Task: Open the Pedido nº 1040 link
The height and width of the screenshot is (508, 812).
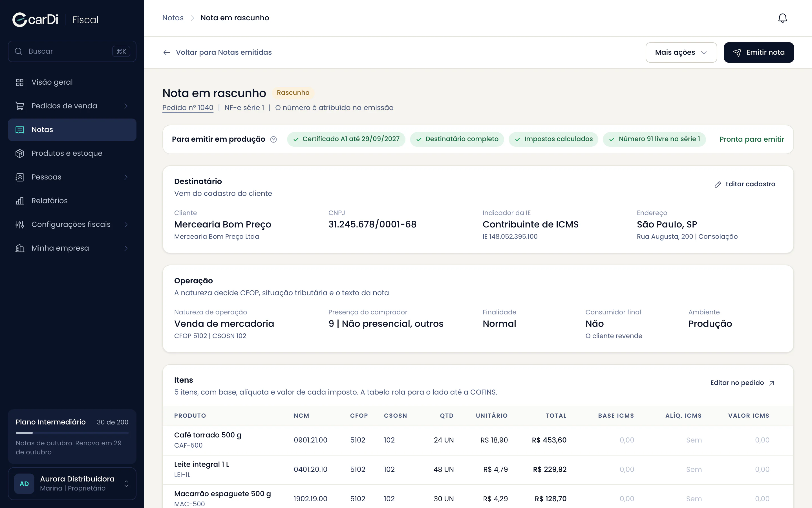Action: point(188,108)
